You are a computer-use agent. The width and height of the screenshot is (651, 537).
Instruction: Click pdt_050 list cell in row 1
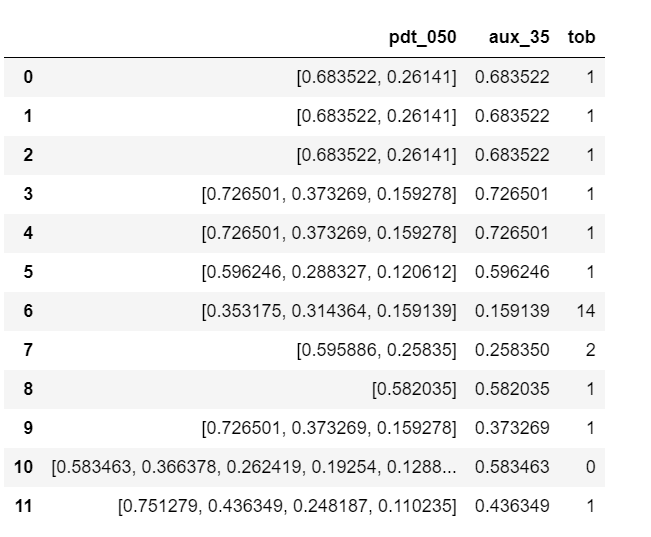pyautogui.click(x=376, y=117)
